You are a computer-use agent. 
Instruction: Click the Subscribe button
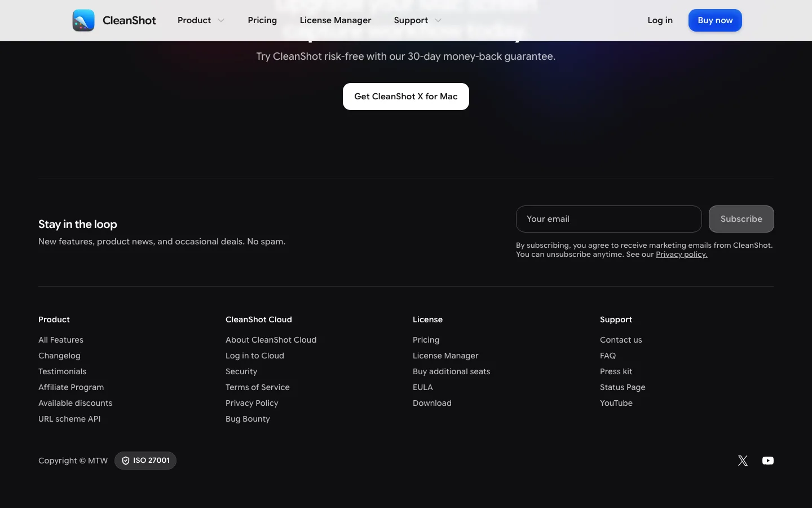[x=742, y=219]
